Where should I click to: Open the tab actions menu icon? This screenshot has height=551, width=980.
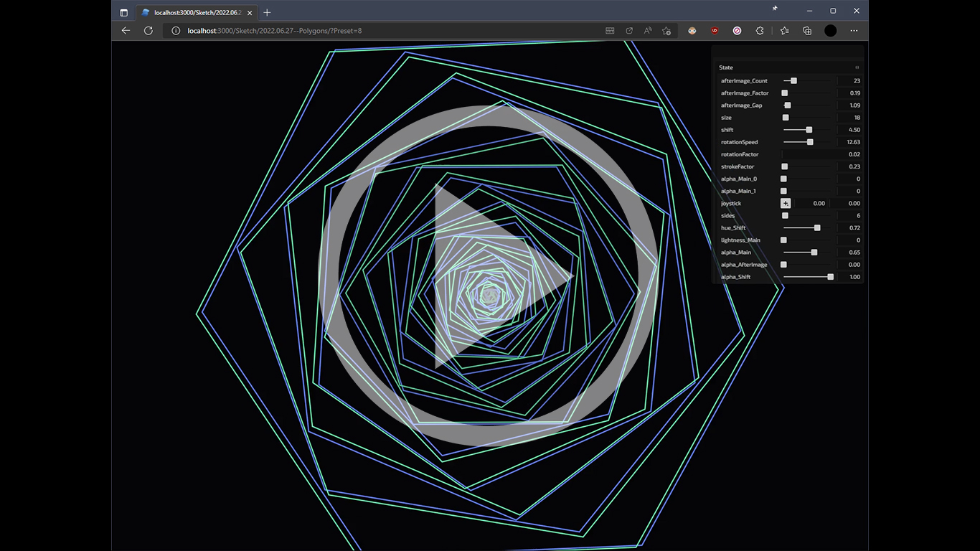tap(123, 12)
